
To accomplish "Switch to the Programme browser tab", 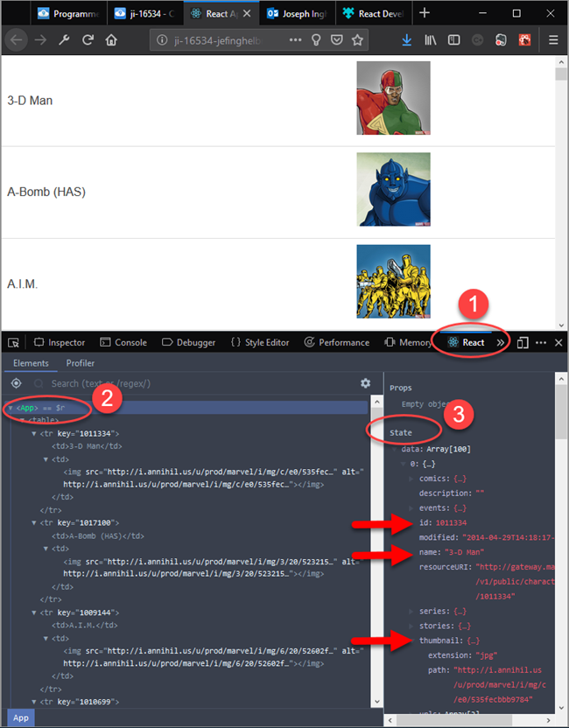I will [x=69, y=13].
